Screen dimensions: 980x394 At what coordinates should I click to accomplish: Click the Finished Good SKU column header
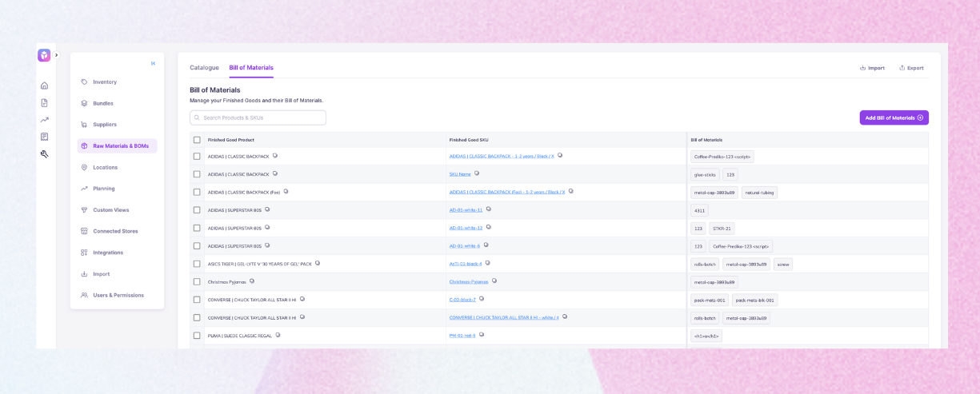[469, 140]
